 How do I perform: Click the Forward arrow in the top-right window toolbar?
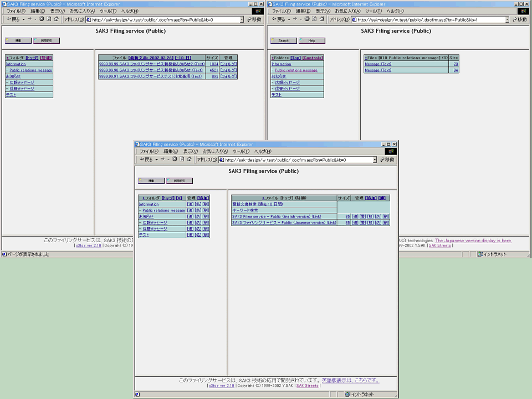295,19
